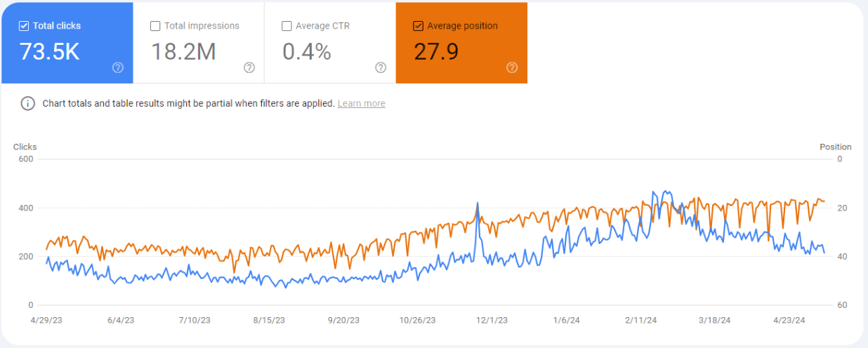868x348 pixels.
Task: Open the Learn more link
Action: pyautogui.click(x=361, y=104)
